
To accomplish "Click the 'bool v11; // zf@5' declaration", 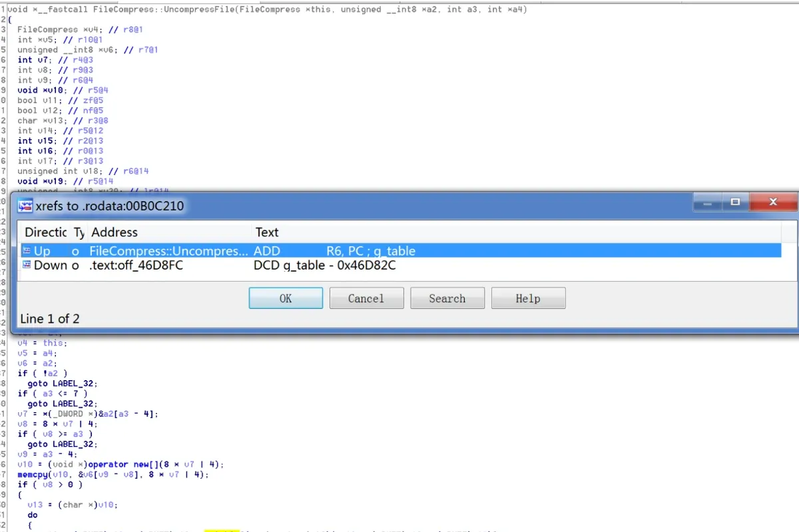I will [60, 101].
